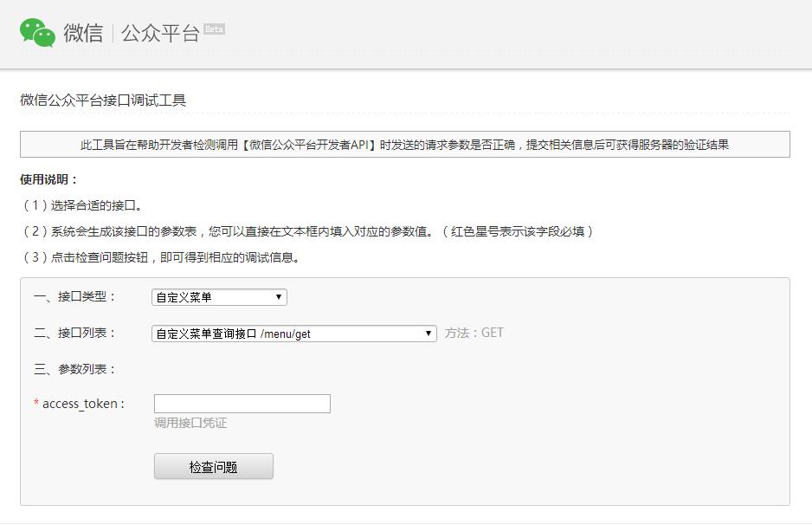Click the 一、接口类型 label
Image resolution: width=812 pixels, height=525 pixels.
tap(74, 296)
